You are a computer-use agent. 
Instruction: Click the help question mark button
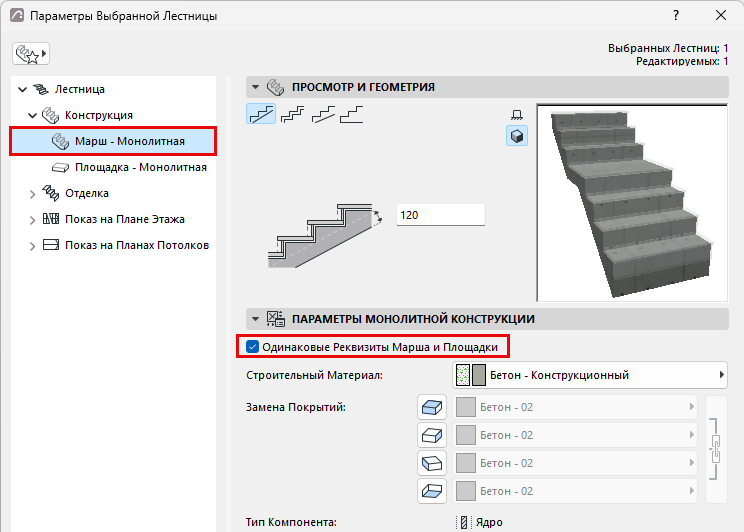point(676,15)
